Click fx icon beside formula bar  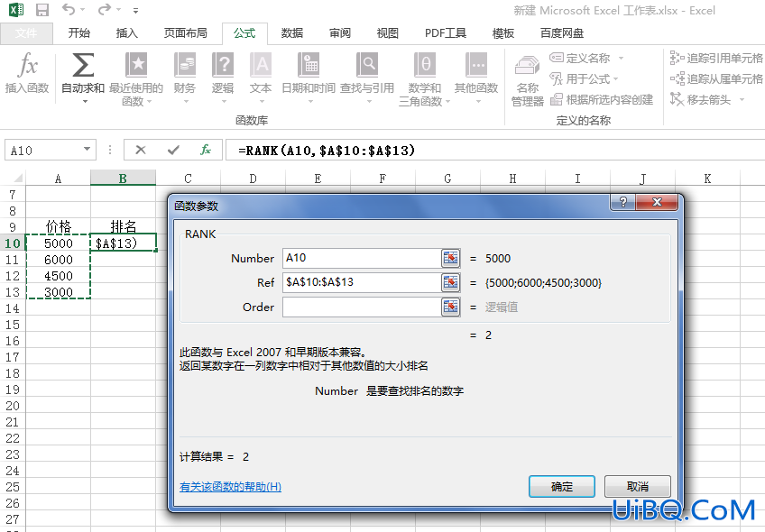(x=206, y=150)
